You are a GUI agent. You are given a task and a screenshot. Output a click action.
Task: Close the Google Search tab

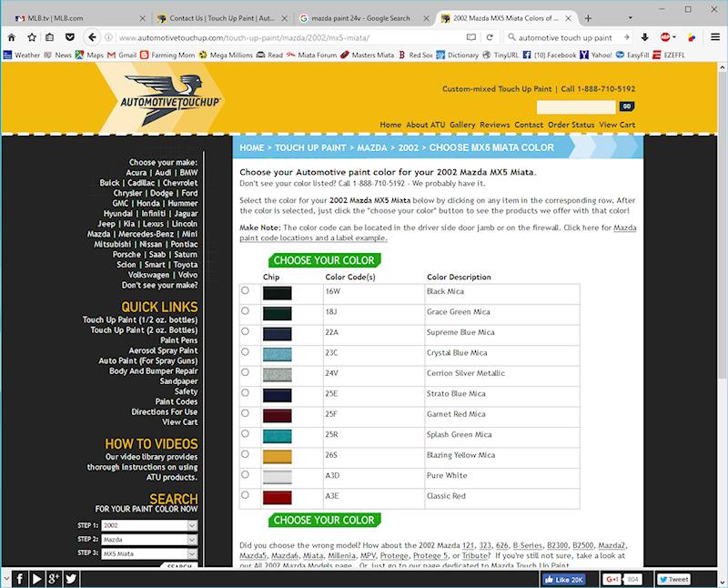tap(426, 18)
